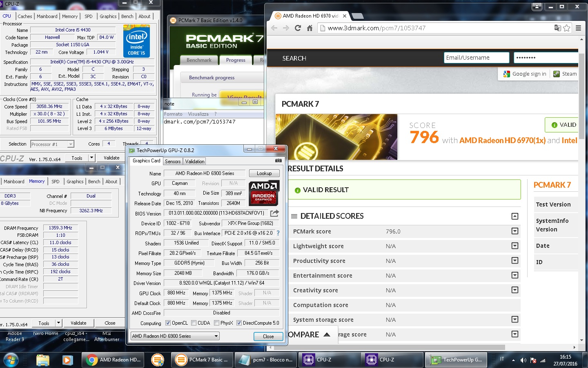Click Lookup button in GPU-Z
This screenshot has width=588, height=368.
click(x=264, y=173)
